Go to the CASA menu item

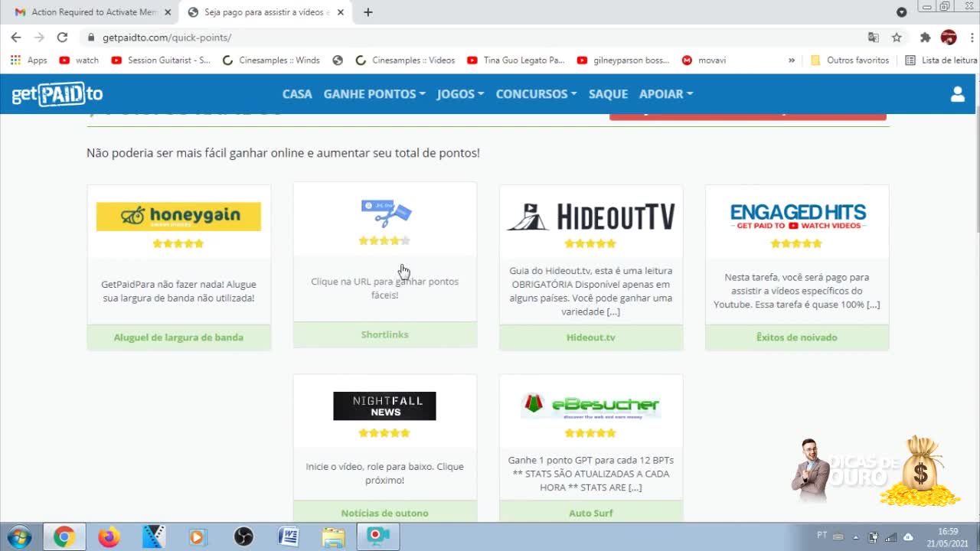pyautogui.click(x=297, y=94)
